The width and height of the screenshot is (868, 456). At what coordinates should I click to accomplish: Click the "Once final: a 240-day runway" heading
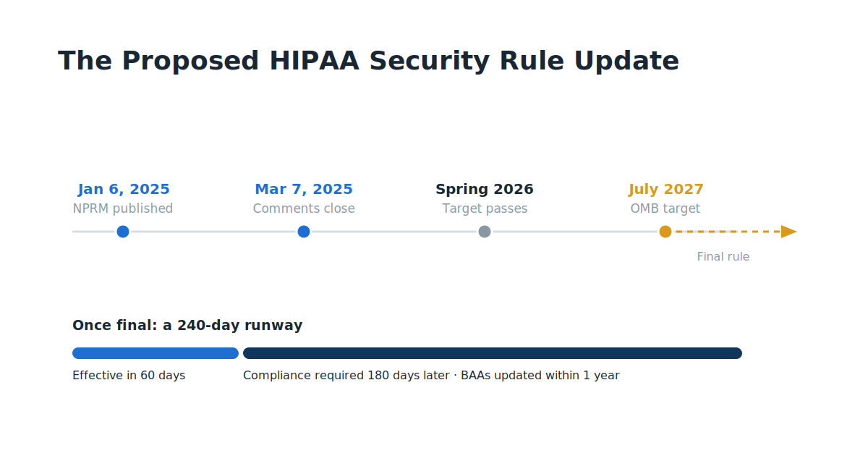click(187, 326)
